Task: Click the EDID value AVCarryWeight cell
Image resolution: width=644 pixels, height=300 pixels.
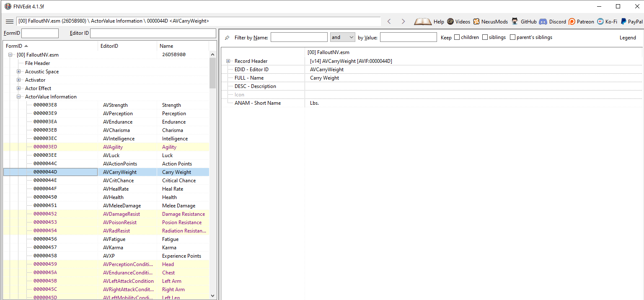Action: [x=473, y=70]
